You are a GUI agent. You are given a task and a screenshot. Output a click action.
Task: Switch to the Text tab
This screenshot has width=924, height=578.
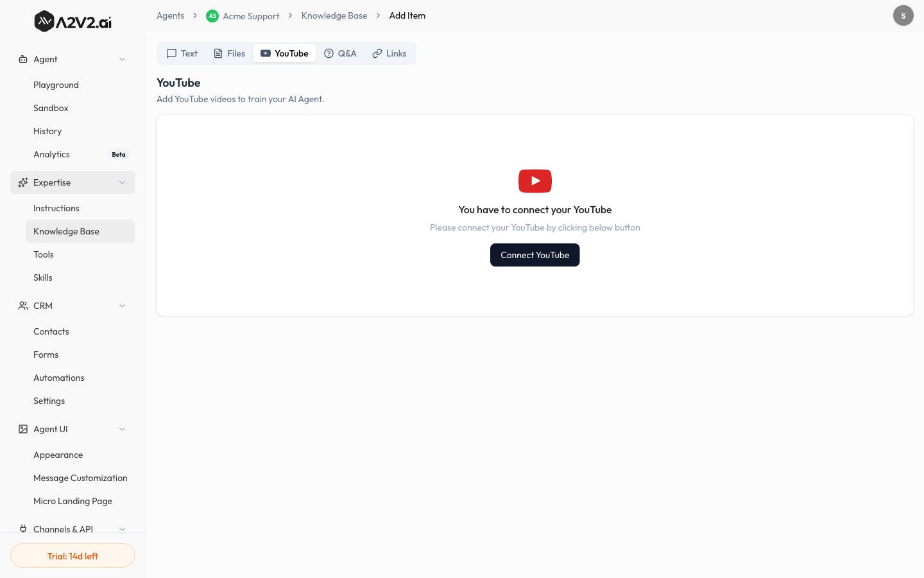click(x=182, y=53)
